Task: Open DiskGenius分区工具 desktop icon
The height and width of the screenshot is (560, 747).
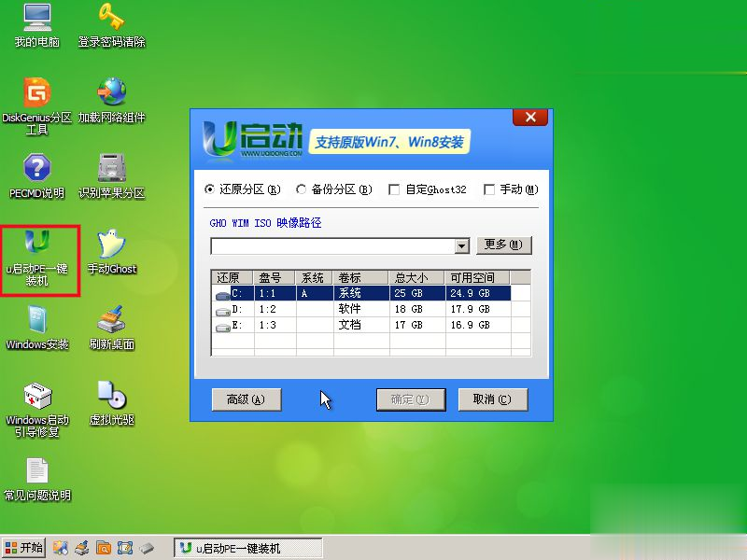Action: coord(37,93)
